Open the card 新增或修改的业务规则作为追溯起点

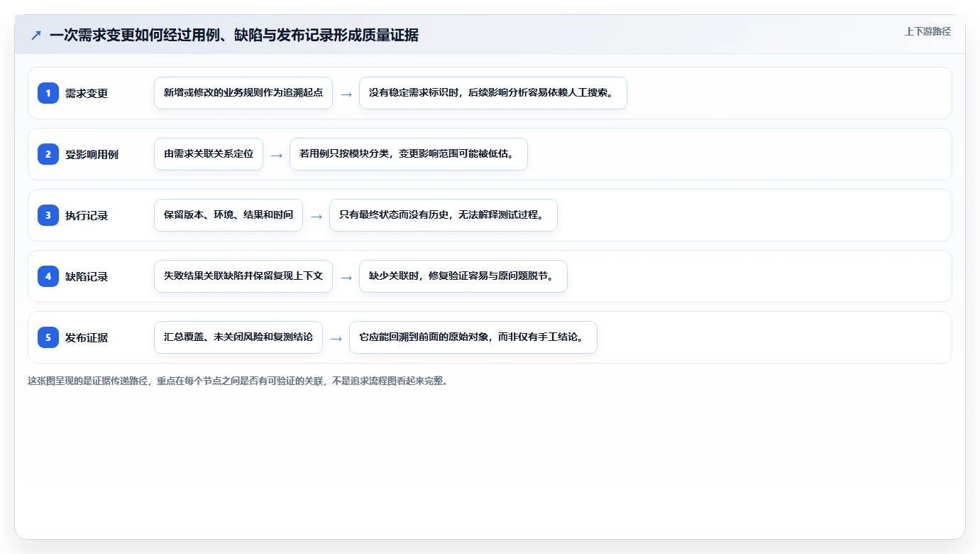[x=243, y=93]
